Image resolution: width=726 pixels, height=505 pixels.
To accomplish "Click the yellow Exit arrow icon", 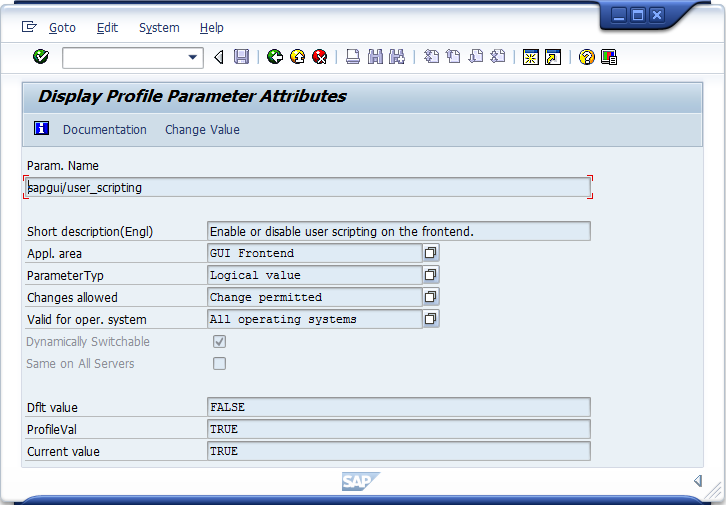I will point(297,57).
